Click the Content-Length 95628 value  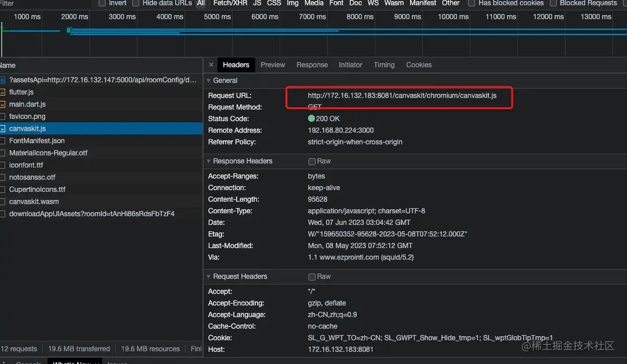pyautogui.click(x=317, y=199)
